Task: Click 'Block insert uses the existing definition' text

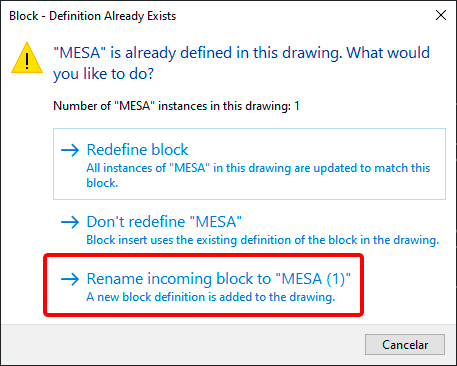Action: (263, 240)
